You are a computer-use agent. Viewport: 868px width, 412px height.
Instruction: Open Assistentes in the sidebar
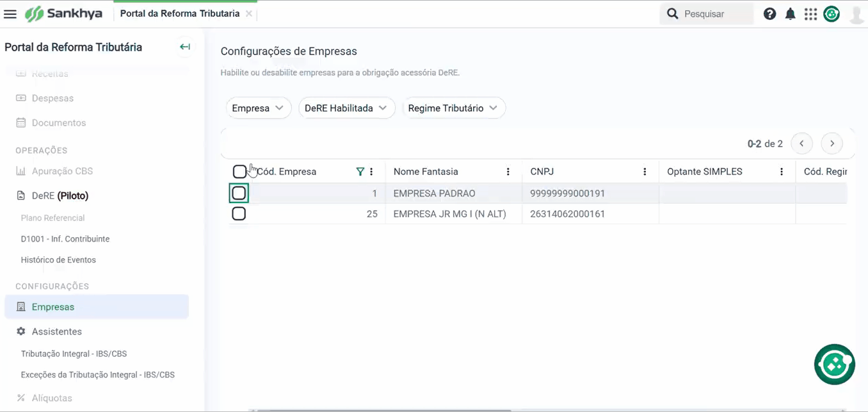coord(57,331)
